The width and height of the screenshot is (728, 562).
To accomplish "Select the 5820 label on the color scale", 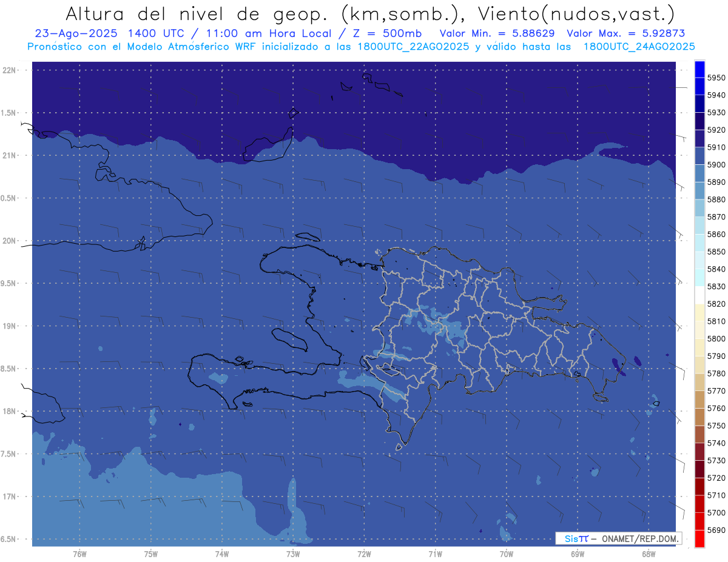I will point(716,304).
